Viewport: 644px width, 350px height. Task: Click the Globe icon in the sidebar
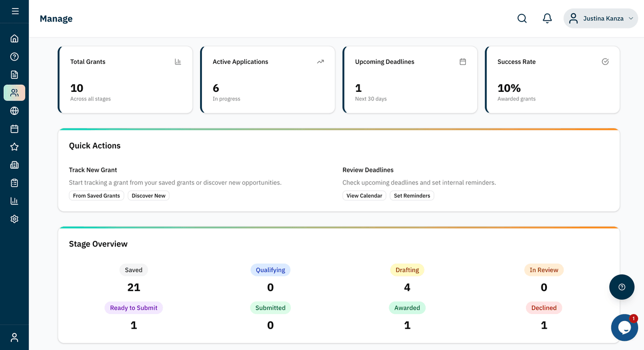(x=14, y=111)
